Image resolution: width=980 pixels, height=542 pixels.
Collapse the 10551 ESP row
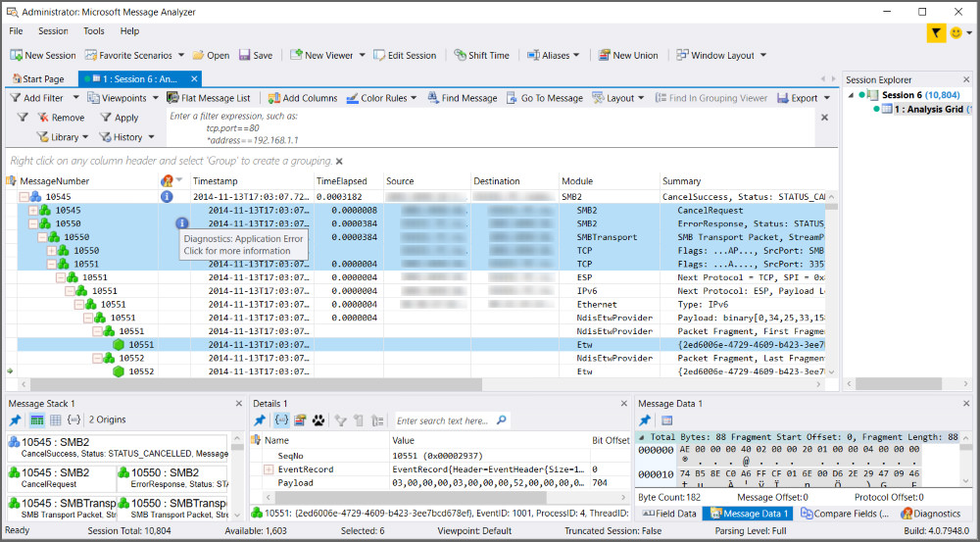tap(61, 277)
